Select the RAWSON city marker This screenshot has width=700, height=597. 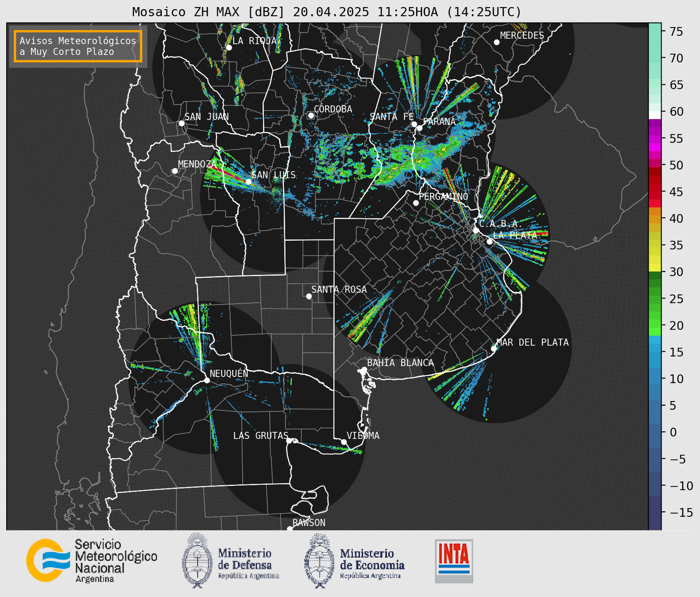pos(290,529)
